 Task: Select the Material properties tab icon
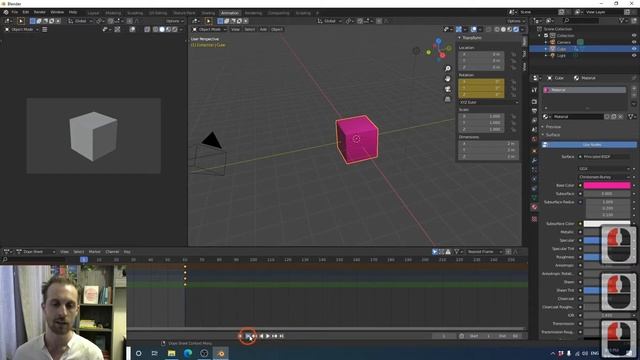pos(534,207)
